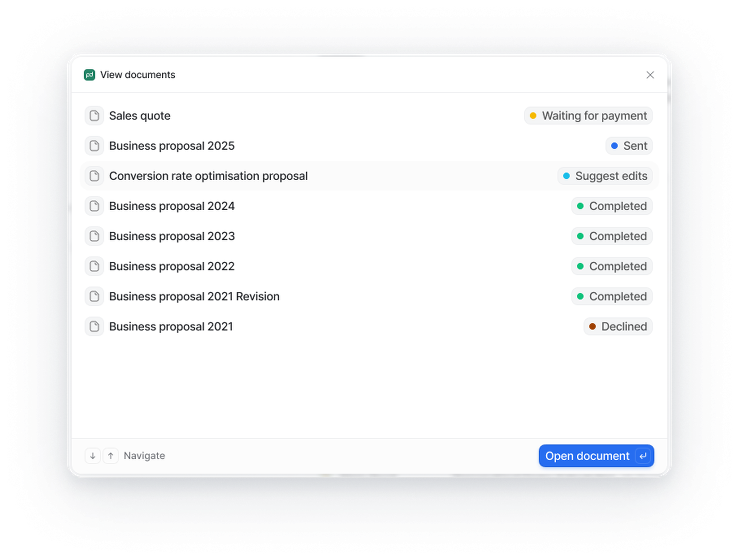Click the Open document button
Viewport: 739px width, 560px height.
[x=596, y=456]
